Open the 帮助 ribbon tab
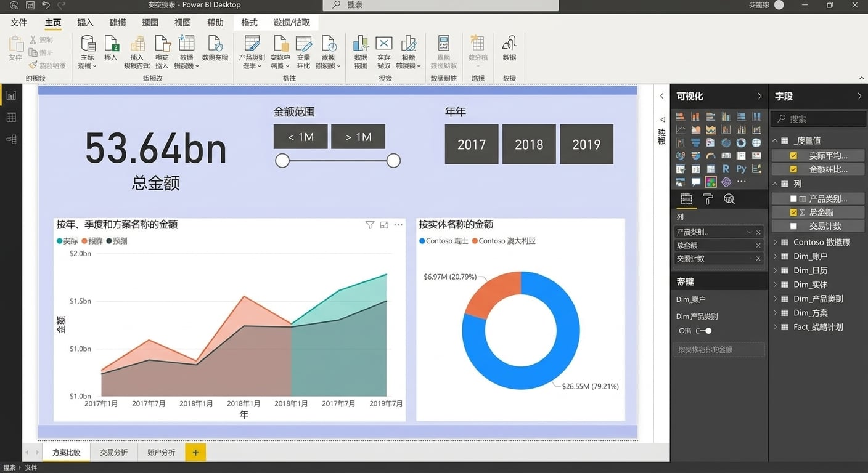868x473 pixels. 215,23
